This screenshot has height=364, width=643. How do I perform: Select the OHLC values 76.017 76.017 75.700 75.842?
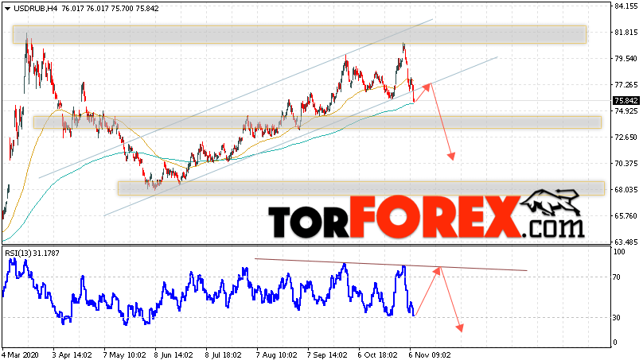click(110, 9)
